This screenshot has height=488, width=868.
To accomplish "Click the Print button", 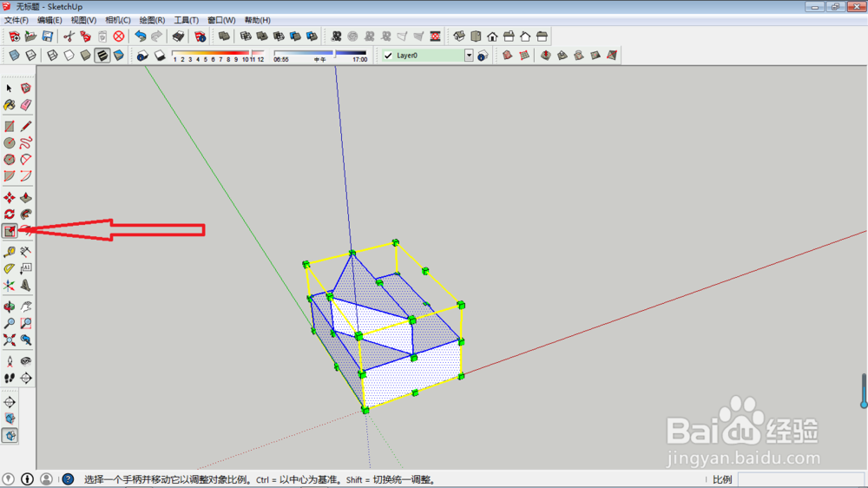I will coord(178,36).
